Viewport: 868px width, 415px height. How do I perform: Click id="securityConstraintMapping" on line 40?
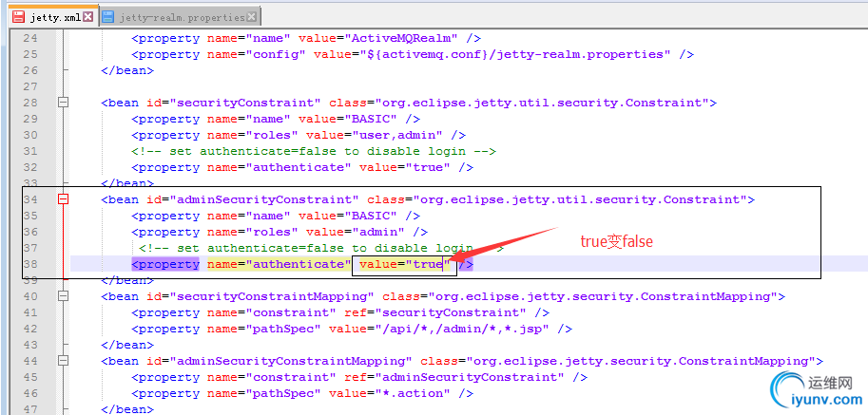pyautogui.click(x=260, y=296)
